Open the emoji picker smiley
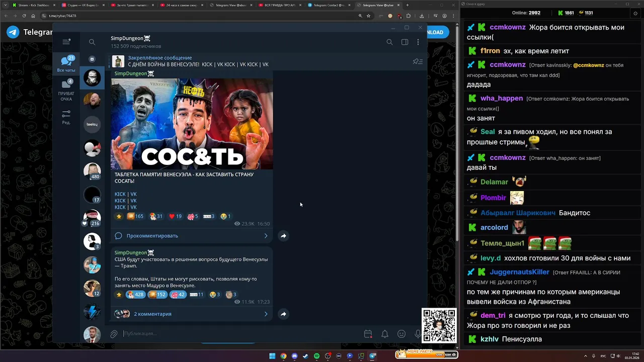Image resolution: width=644 pixels, height=362 pixels. 401,334
